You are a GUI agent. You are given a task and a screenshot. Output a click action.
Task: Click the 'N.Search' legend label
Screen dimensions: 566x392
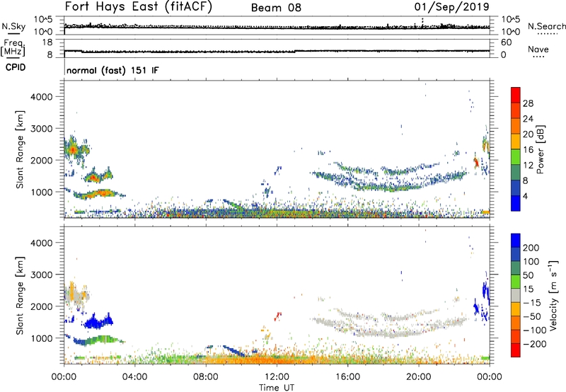pyautogui.click(x=546, y=26)
